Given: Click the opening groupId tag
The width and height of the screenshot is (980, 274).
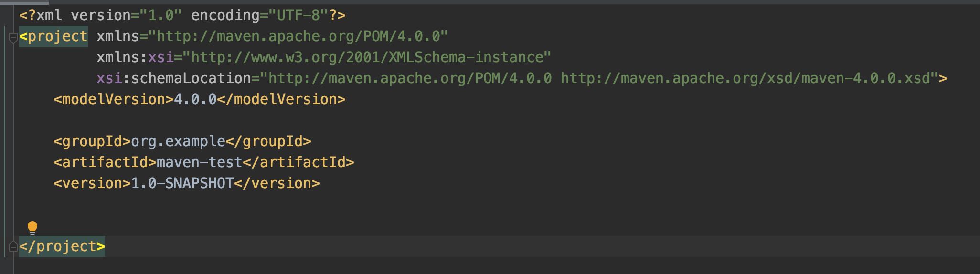Looking at the screenshot, I should point(92,141).
